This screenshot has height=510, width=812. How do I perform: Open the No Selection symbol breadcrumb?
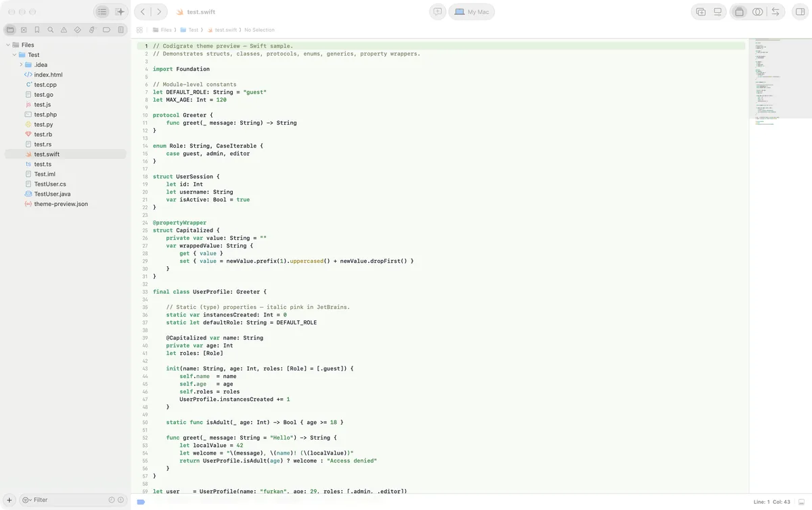point(259,30)
